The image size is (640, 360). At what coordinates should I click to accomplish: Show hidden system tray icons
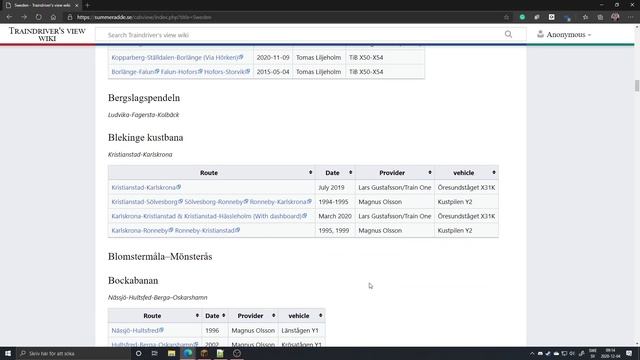pyautogui.click(x=532, y=353)
